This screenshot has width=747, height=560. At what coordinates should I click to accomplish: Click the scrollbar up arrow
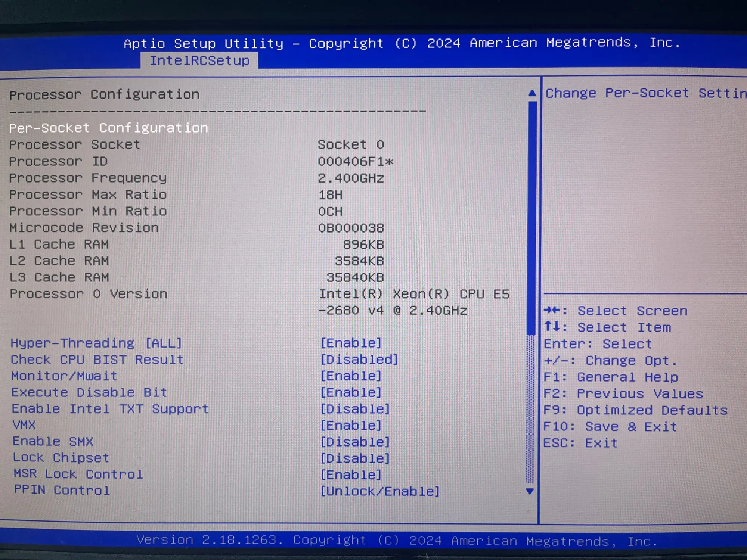tap(532, 93)
